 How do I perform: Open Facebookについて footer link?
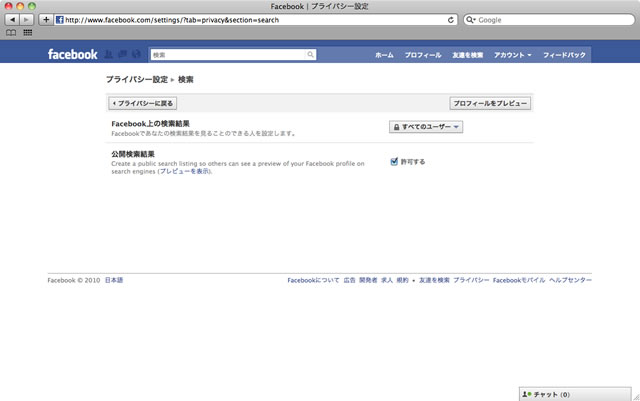point(313,280)
